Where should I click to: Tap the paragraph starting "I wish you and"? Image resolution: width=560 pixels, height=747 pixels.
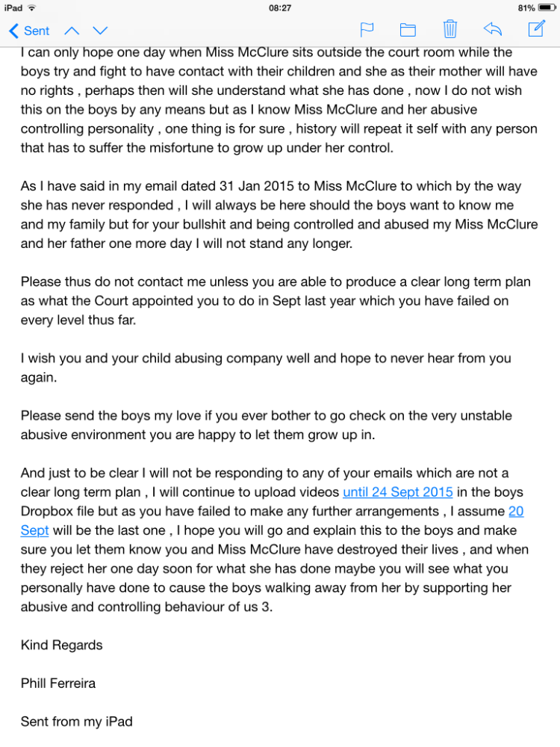tap(266, 368)
